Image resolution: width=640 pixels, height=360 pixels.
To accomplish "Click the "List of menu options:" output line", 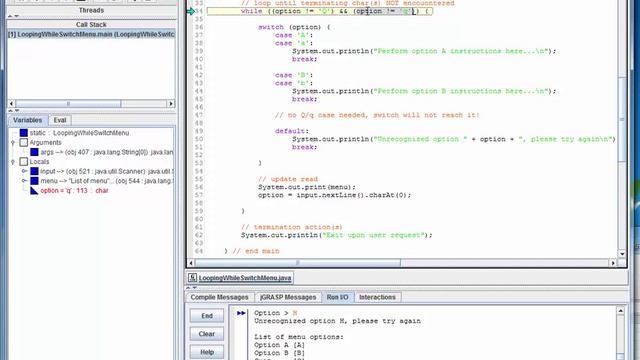I will click(299, 337).
